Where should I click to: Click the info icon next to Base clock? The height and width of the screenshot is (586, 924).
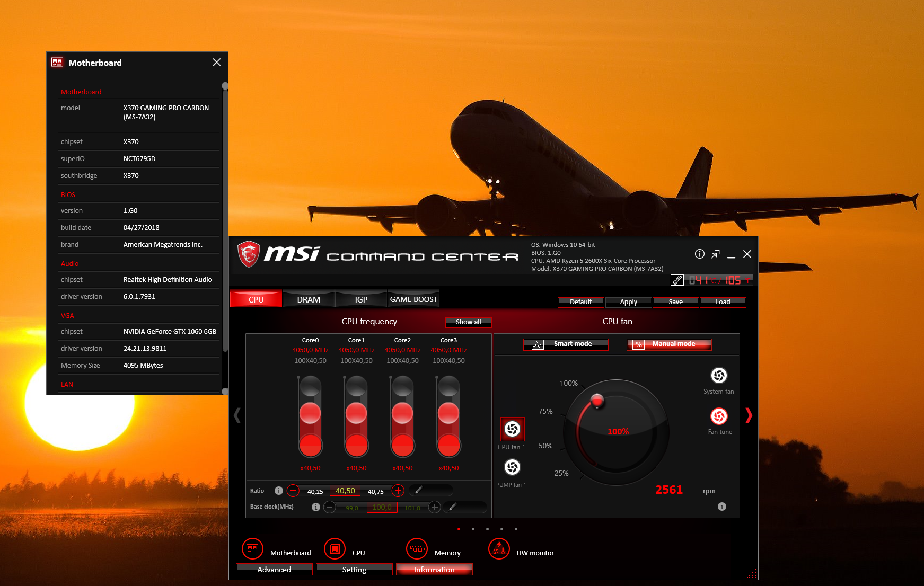click(x=316, y=507)
